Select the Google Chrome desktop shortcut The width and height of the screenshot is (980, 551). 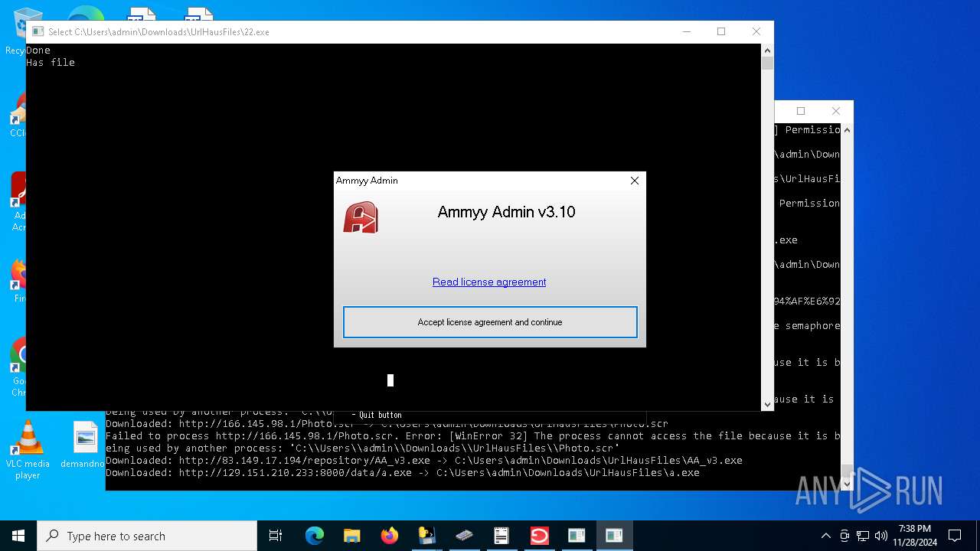pyautogui.click(x=18, y=367)
